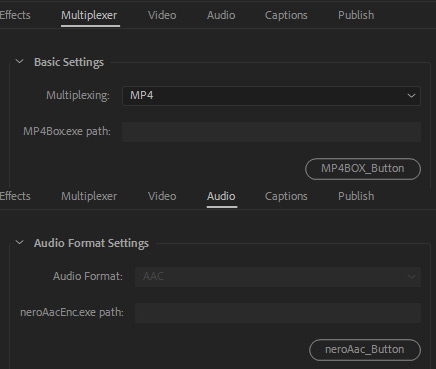Open Effects tab above Basic Settings

click(x=15, y=15)
